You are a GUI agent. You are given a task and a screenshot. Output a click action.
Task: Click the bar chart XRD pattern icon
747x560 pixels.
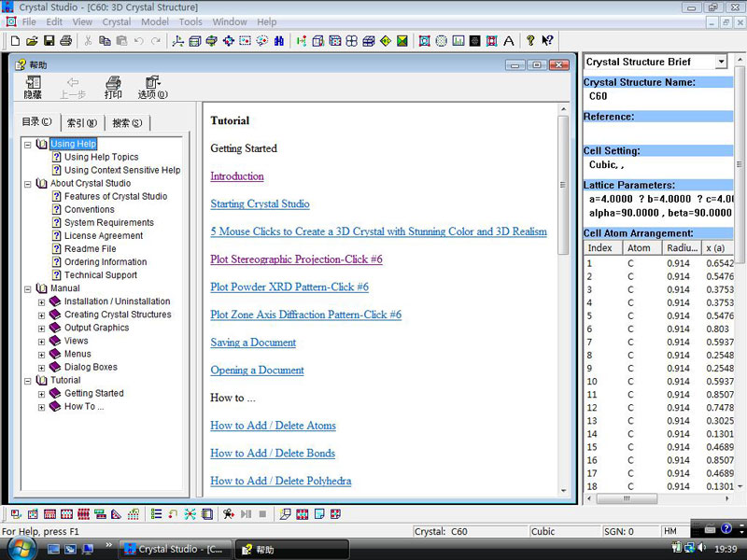click(x=458, y=41)
